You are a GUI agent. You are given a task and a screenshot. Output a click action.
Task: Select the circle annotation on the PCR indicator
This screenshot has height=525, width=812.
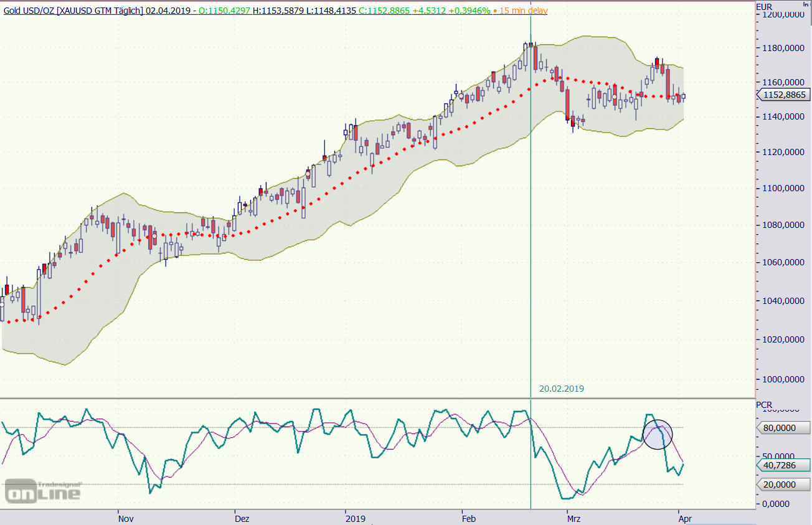click(658, 434)
